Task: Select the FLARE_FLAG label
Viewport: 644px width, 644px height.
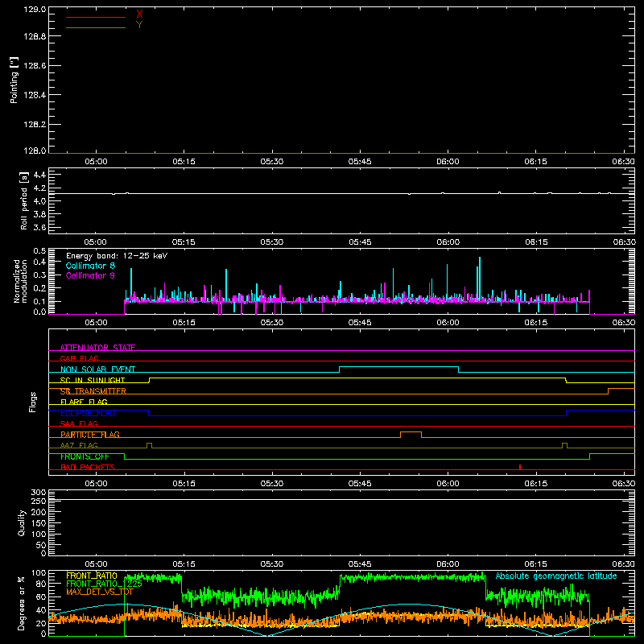Action: [84, 402]
